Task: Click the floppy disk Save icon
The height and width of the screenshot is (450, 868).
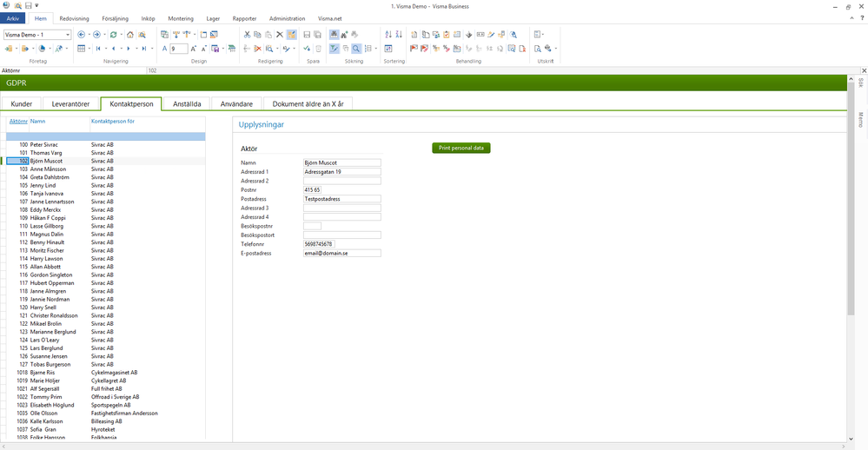Action: [307, 35]
